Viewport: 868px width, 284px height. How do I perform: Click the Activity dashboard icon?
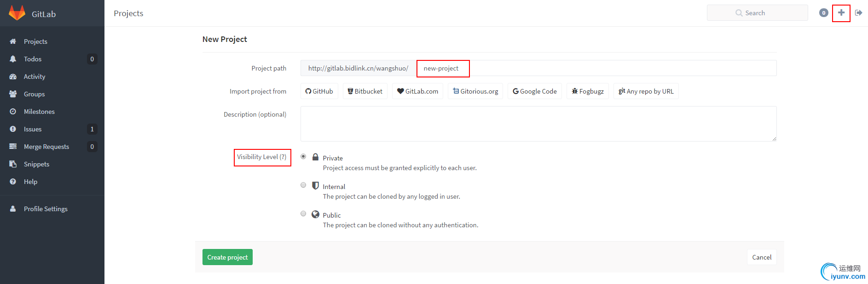[13, 77]
